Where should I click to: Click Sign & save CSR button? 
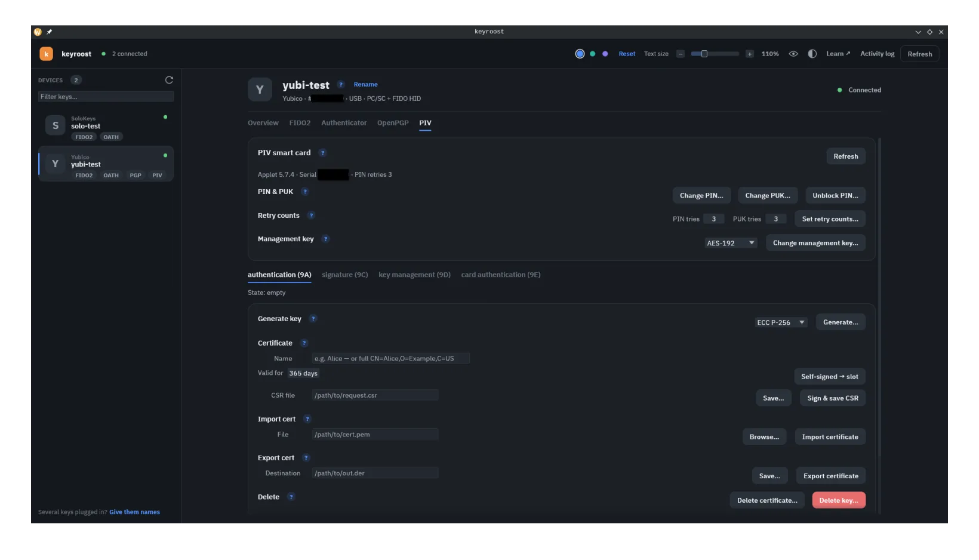(833, 398)
